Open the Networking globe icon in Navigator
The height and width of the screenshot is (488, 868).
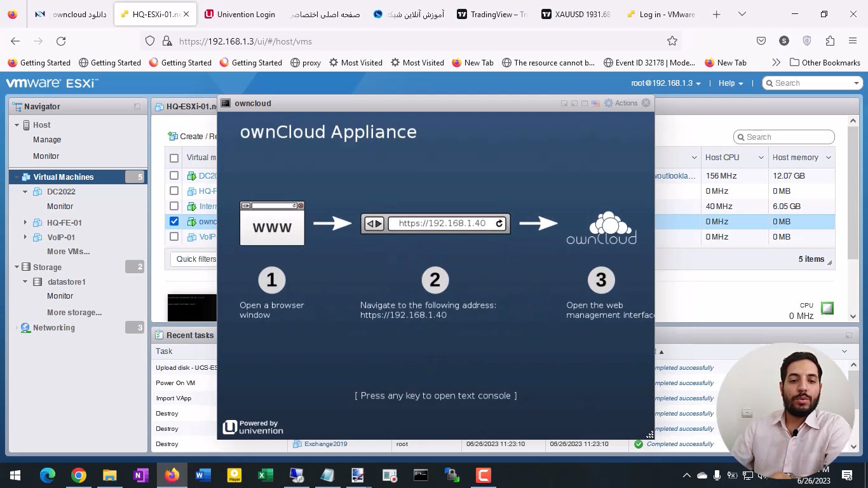coord(25,328)
